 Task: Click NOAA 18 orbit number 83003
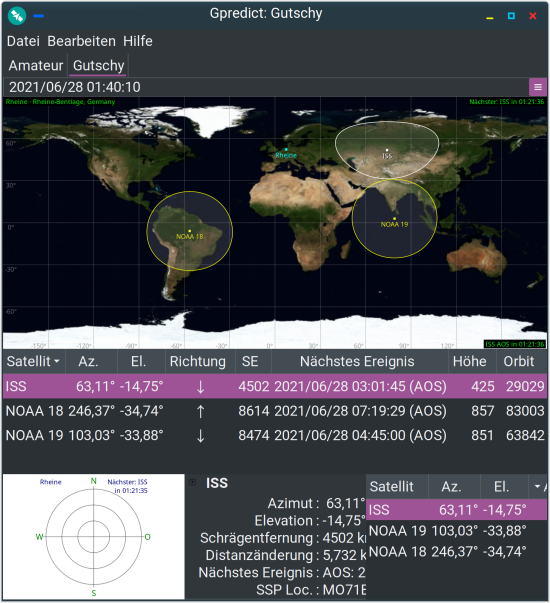525,411
